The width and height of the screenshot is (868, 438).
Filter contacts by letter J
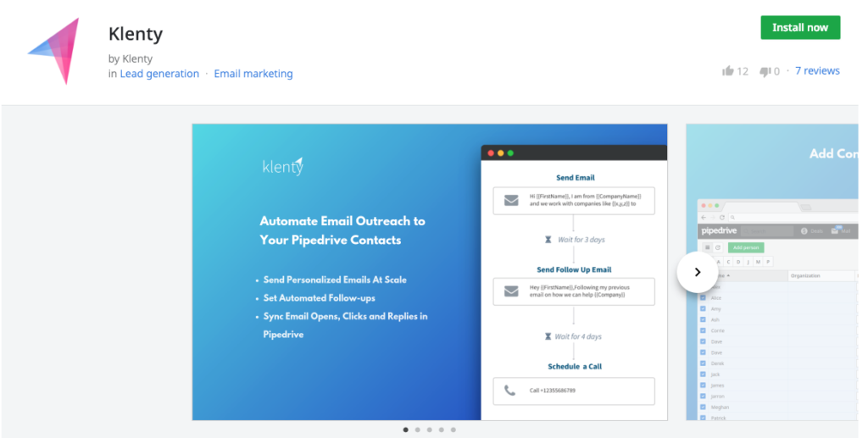coord(748,261)
